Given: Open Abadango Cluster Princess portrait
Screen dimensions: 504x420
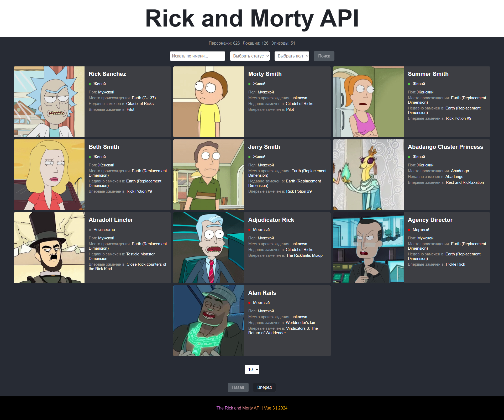Looking at the screenshot, I should tap(368, 175).
